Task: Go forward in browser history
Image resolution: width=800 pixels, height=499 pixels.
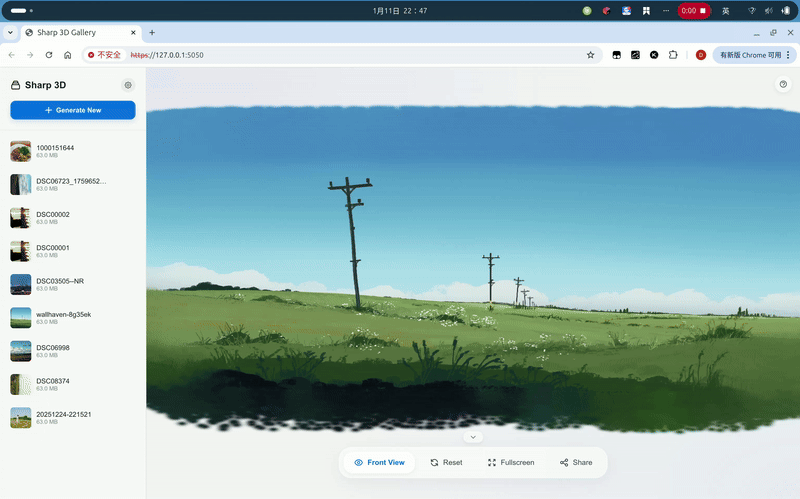Action: point(30,55)
